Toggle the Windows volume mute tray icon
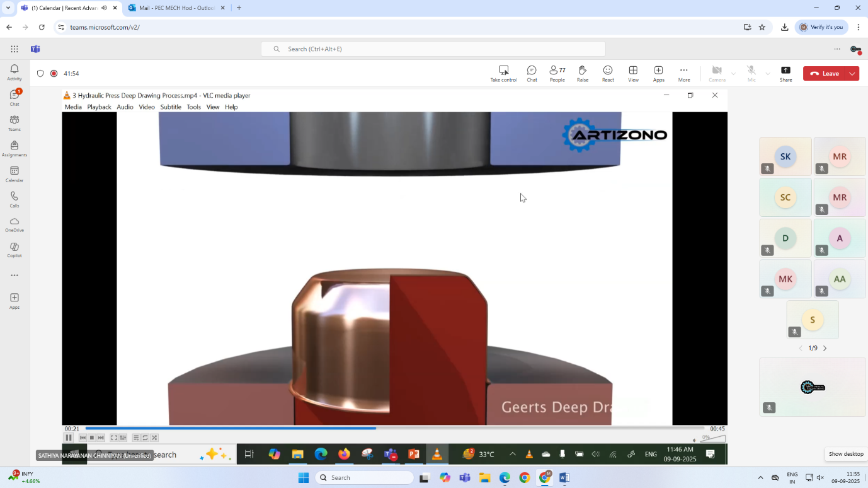This screenshot has height=488, width=868. 820,477
